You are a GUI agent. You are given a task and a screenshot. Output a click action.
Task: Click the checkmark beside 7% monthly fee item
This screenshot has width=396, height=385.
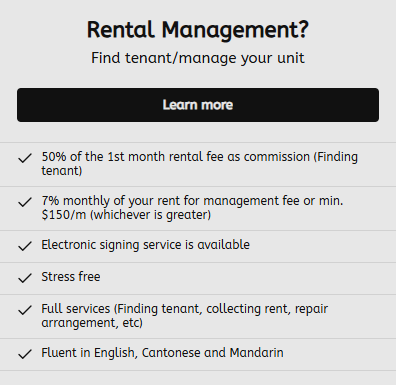click(25, 202)
